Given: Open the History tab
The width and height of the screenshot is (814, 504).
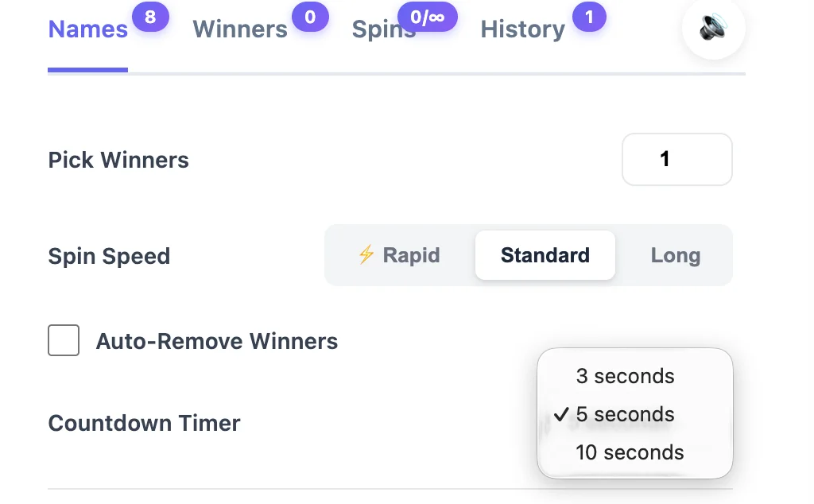Looking at the screenshot, I should pos(522,29).
